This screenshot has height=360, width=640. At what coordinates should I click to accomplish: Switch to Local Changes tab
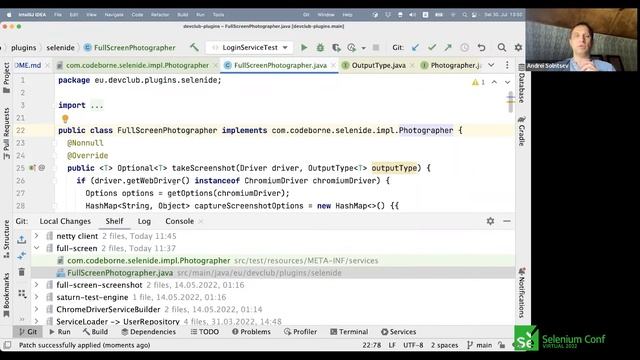65,221
